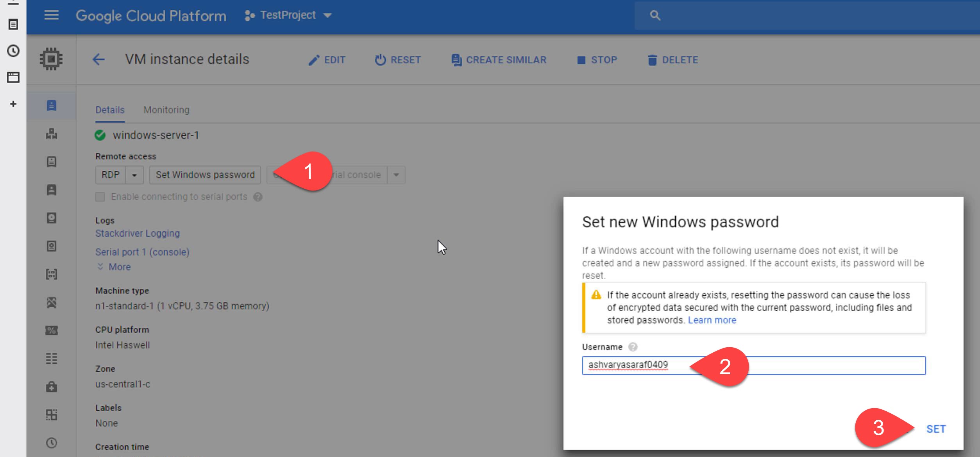Expand More logs options

(114, 267)
